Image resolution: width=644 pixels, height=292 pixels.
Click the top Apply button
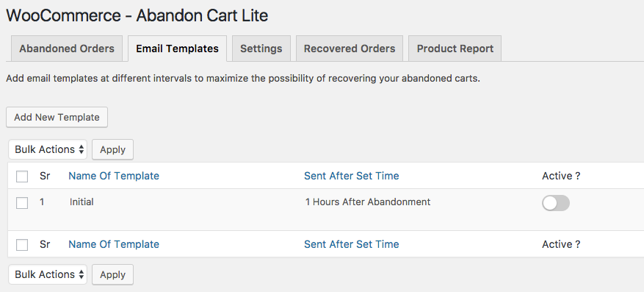click(112, 150)
